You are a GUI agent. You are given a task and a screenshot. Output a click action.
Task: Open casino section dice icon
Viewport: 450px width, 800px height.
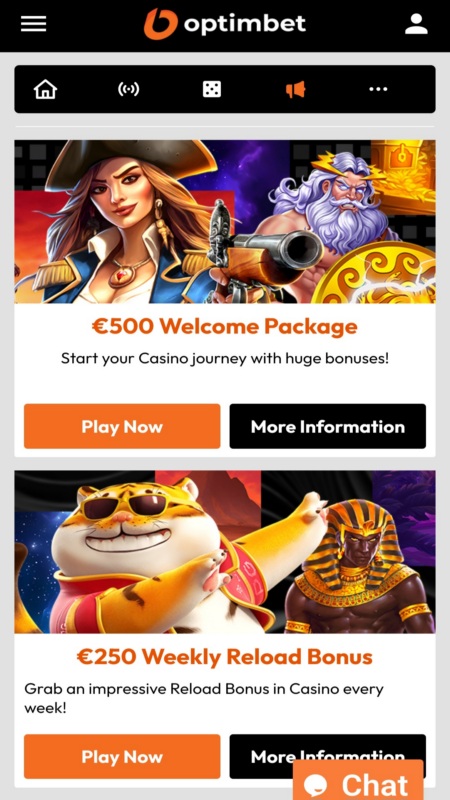(x=212, y=89)
